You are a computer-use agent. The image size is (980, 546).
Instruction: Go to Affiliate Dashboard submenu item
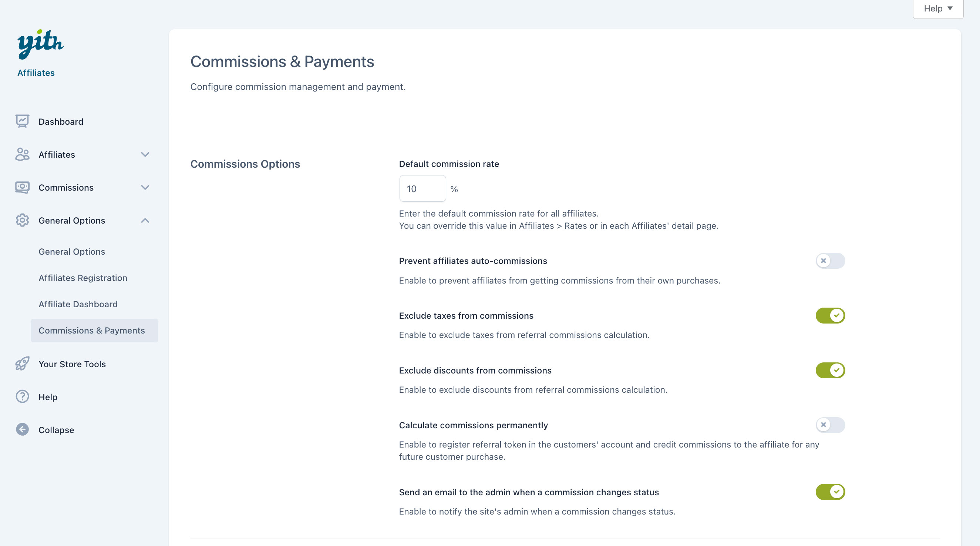(78, 304)
